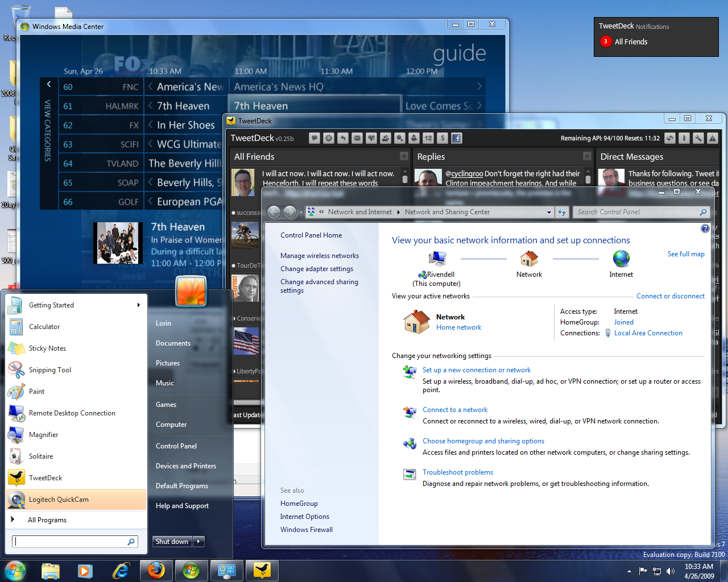The image size is (728, 582).
Task: Open Windows Firewall under See also
Action: (x=307, y=530)
